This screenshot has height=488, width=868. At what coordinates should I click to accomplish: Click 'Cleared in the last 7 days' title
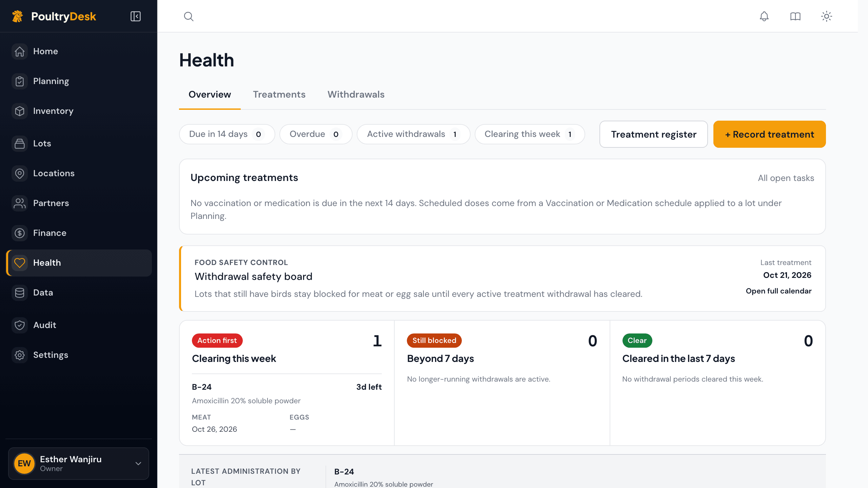tap(678, 359)
